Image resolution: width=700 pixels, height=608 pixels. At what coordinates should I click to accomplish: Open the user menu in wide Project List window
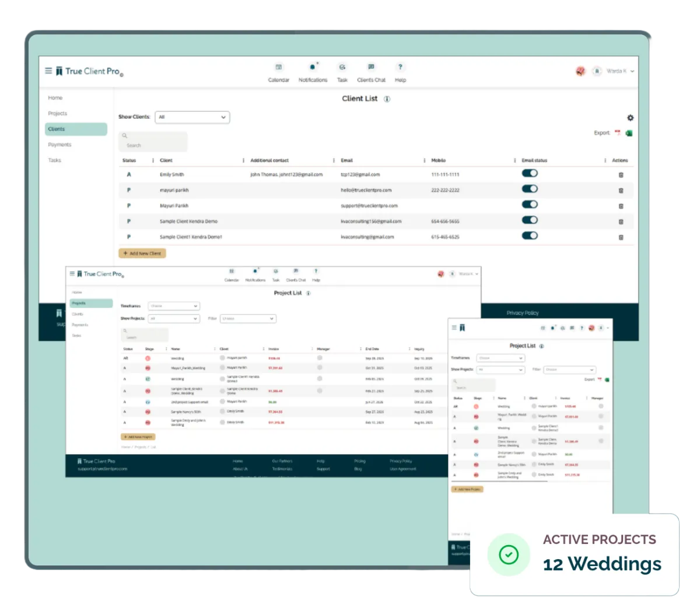coord(468,274)
